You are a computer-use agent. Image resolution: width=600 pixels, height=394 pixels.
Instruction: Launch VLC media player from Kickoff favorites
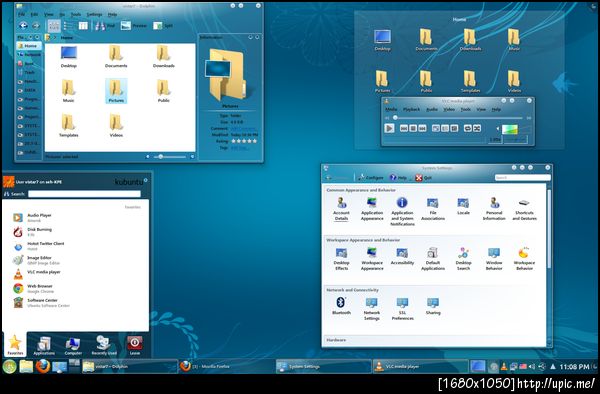37,274
